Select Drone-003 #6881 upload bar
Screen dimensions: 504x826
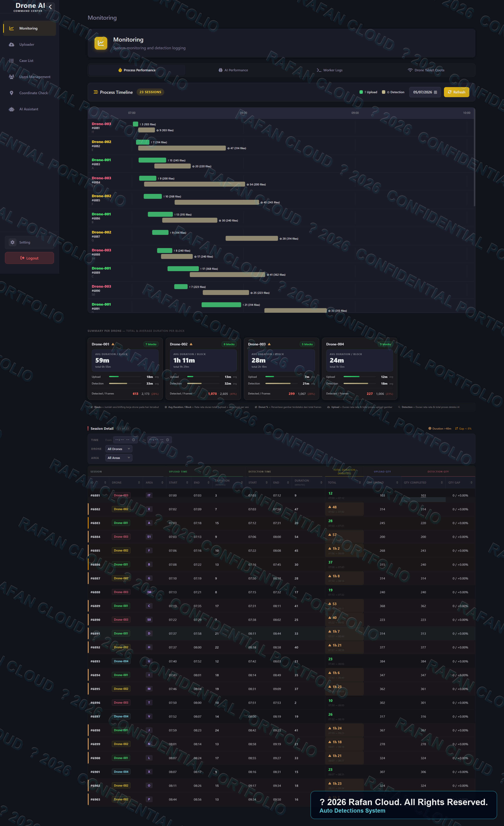tap(136, 124)
